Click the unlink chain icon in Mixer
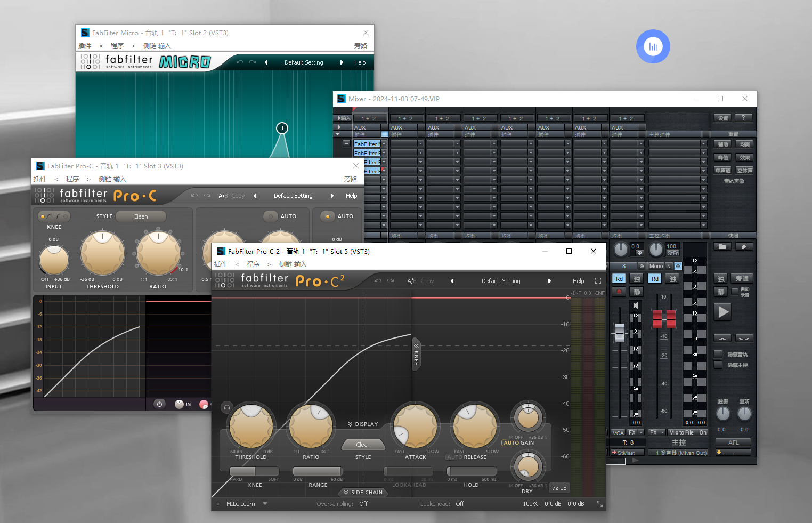The width and height of the screenshot is (812, 523). 744,338
